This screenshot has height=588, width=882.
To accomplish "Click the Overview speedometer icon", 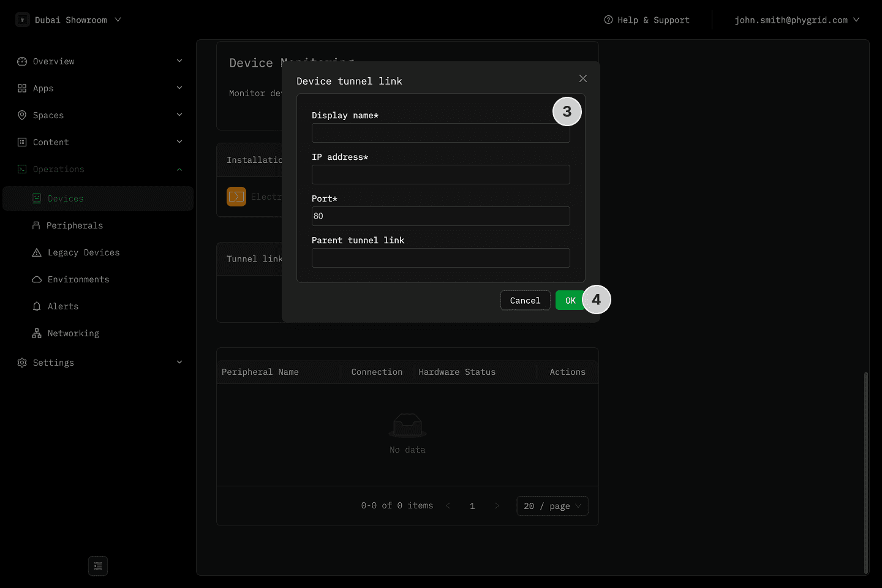I will (x=22, y=61).
